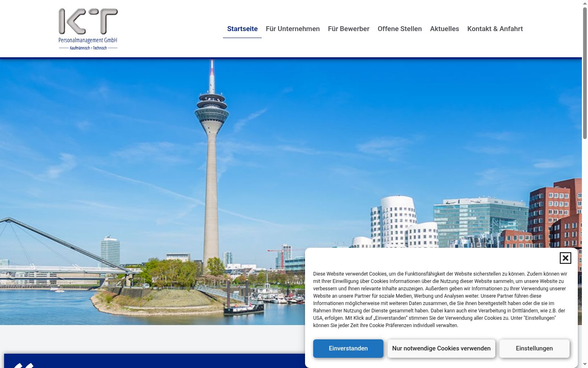Accept all cookies with Einverstanden

pos(348,348)
